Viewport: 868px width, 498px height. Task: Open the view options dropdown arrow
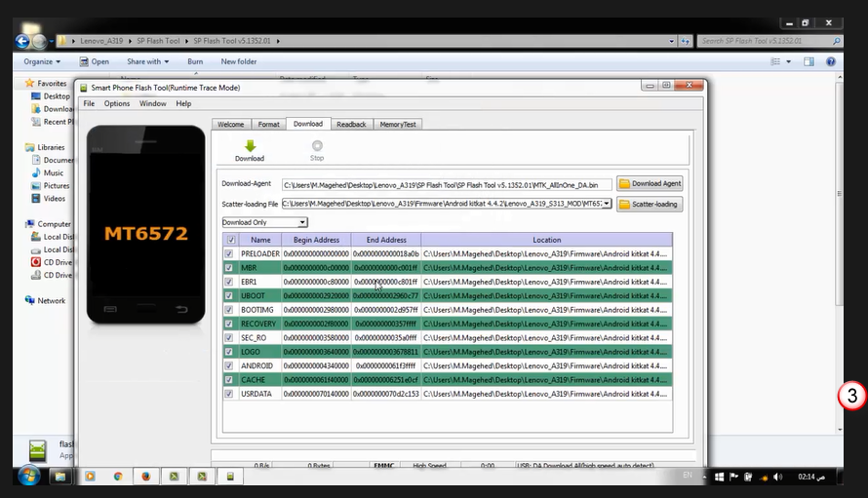pos(788,61)
